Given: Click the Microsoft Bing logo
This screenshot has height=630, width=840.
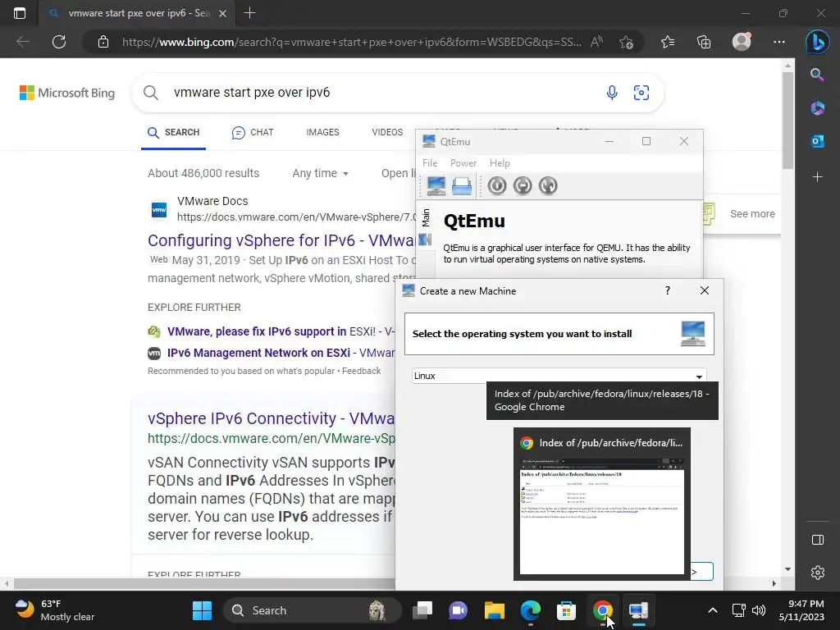Looking at the screenshot, I should click(x=67, y=93).
